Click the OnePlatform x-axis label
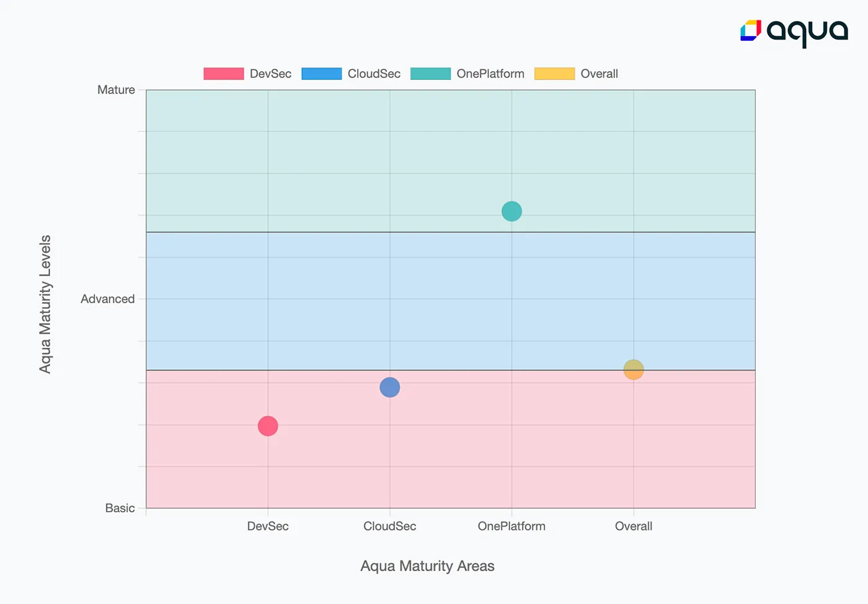Image resolution: width=868 pixels, height=604 pixels. pyautogui.click(x=511, y=526)
